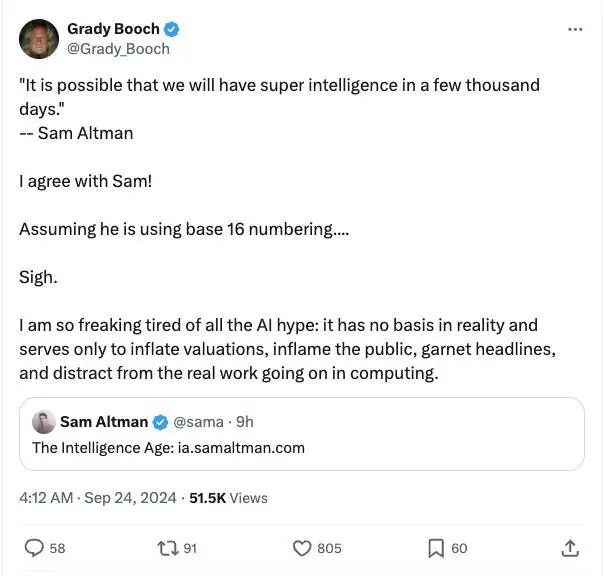Viewport: 604px width, 576px height.
Task: Click the share upload icon
Action: coord(570,547)
